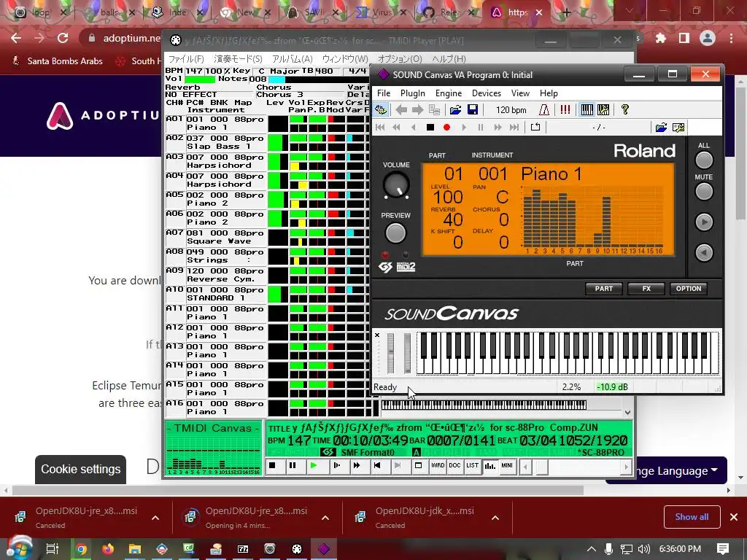Click the black stop square in SOUND Canvas transport
Viewport: 747px width, 560px height.
click(x=430, y=127)
